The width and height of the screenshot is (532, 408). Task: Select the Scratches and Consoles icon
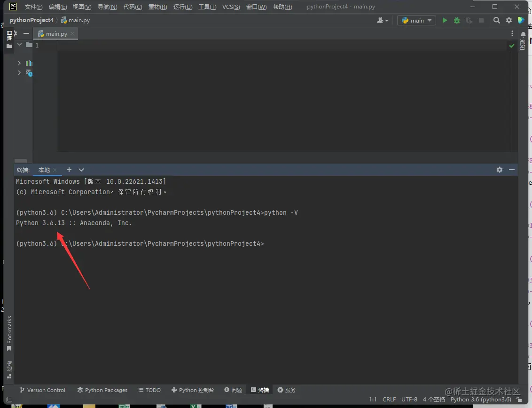29,73
